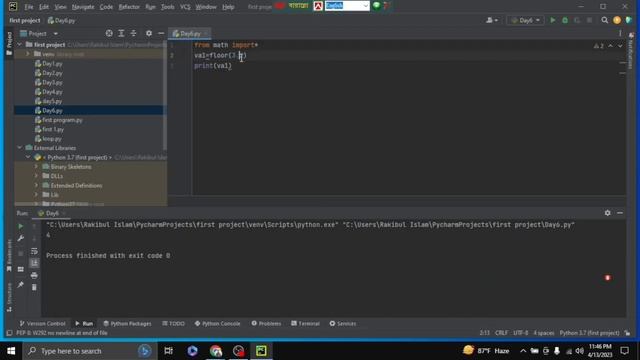This screenshot has height=360, width=640.
Task: Rerun Day6 from the Run panel play icon
Action: pyautogui.click(x=20, y=226)
